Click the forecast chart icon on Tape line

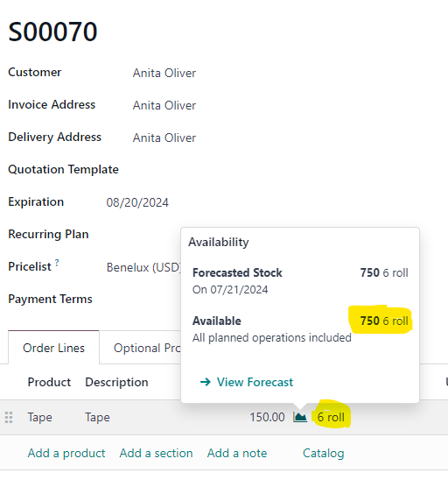point(300,417)
